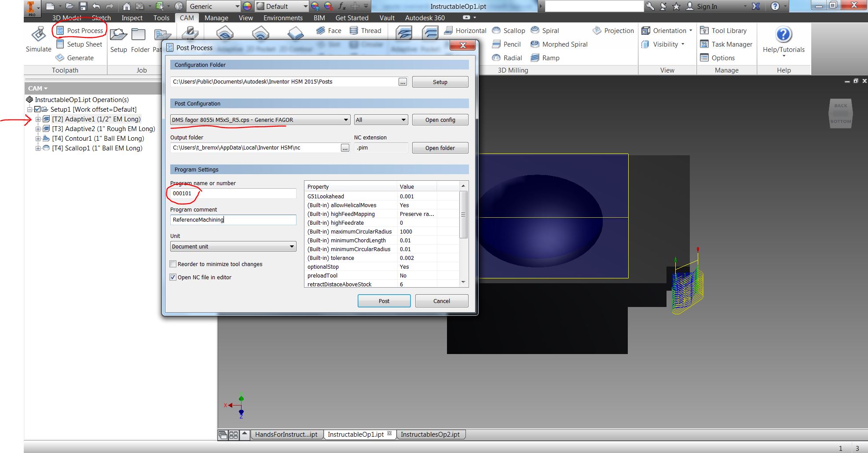Click the Post button
This screenshot has height=453, width=868.
384,301
